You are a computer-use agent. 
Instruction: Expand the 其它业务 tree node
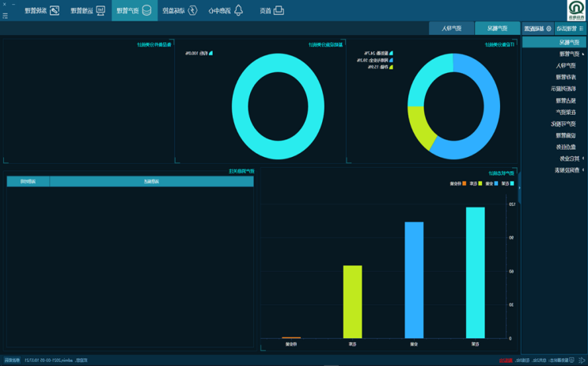click(583, 158)
